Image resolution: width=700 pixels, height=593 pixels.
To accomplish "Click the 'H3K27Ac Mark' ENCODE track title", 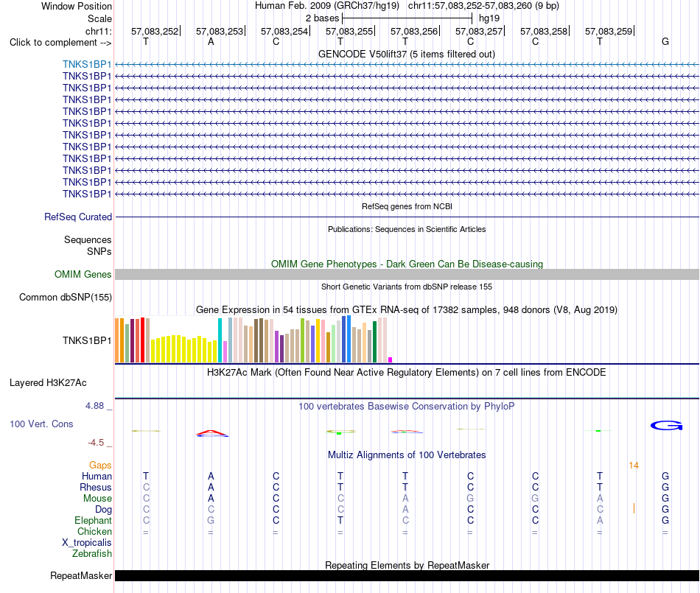I will [x=407, y=372].
